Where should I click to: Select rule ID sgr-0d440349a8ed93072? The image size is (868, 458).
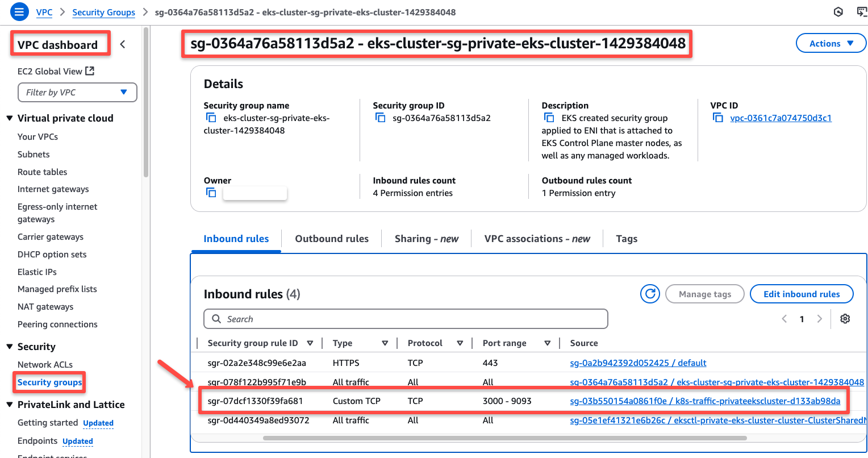258,420
